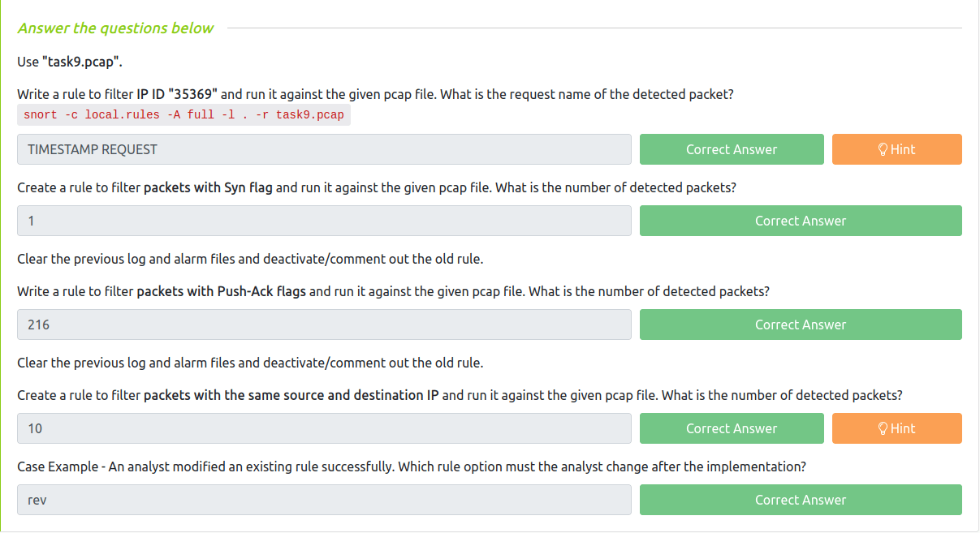Click the lightbulb icon on the first Hint button

(x=883, y=149)
